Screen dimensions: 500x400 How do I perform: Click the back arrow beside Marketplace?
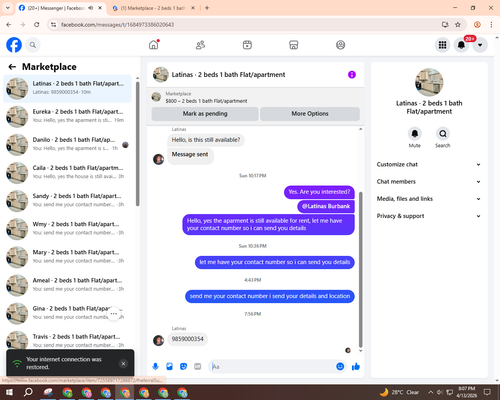pos(12,67)
